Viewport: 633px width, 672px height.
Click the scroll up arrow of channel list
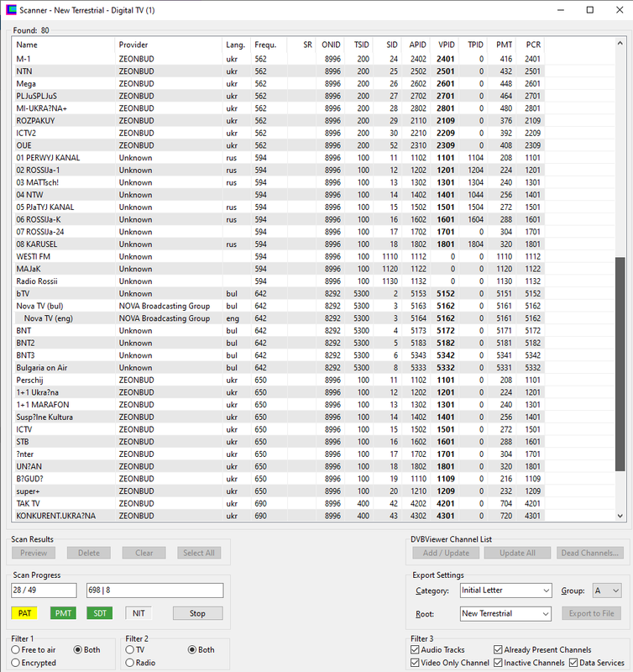620,44
